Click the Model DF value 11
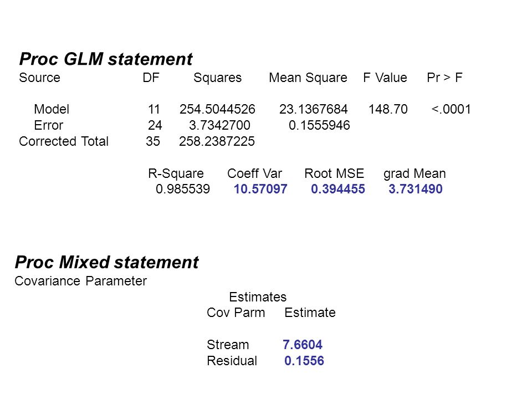 154,109
